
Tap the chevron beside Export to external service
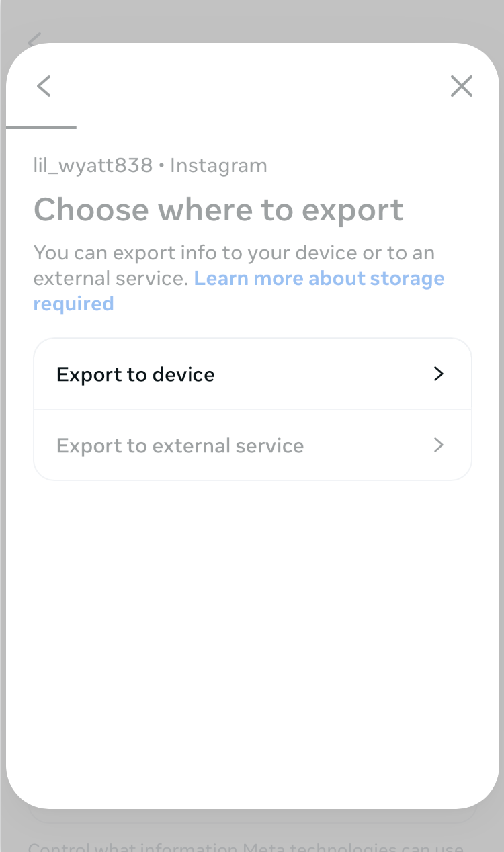coord(438,445)
